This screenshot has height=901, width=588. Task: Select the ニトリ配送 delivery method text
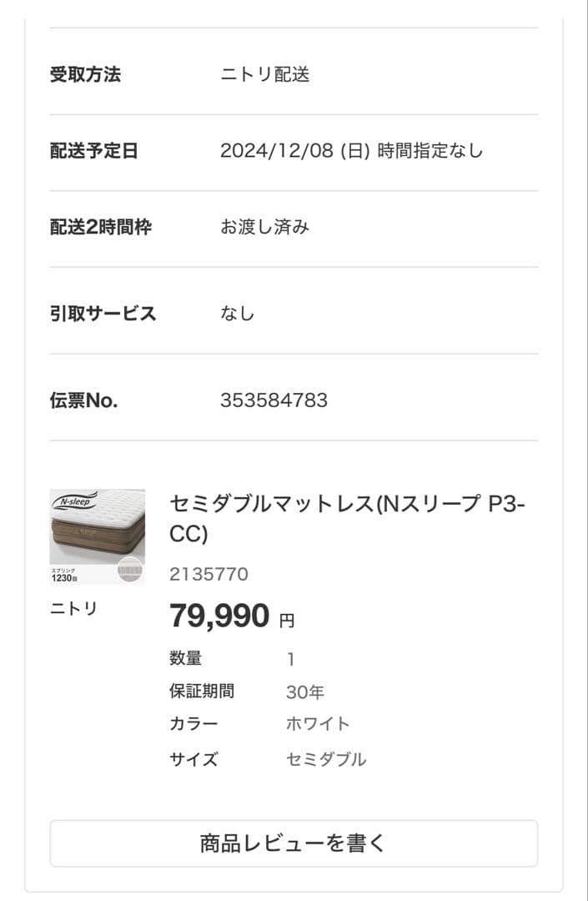pos(264,74)
